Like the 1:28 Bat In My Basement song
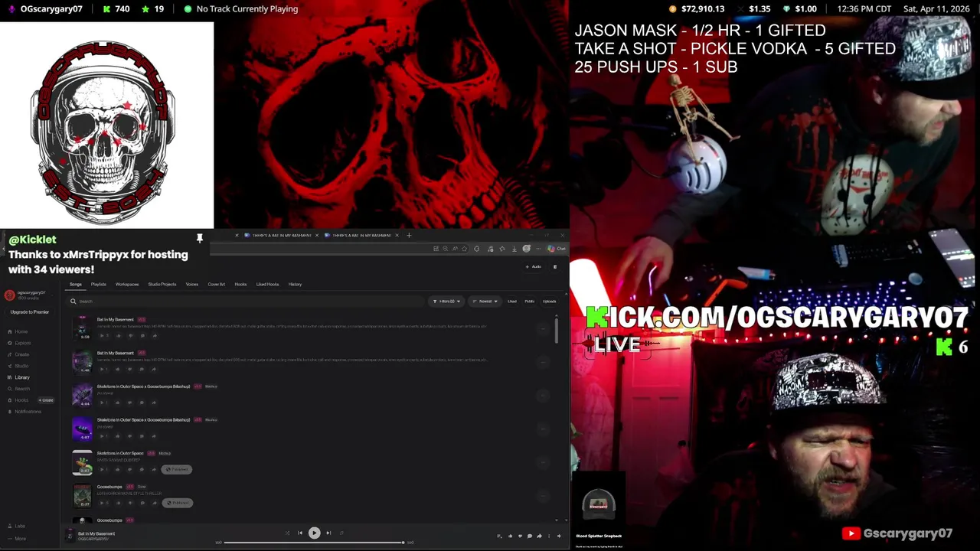The image size is (980, 551). 118,336
